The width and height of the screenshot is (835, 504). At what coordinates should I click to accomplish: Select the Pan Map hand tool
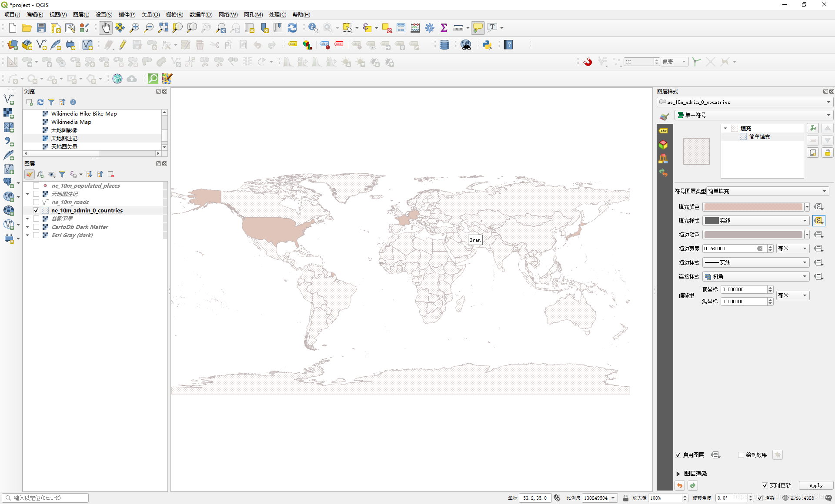(106, 28)
